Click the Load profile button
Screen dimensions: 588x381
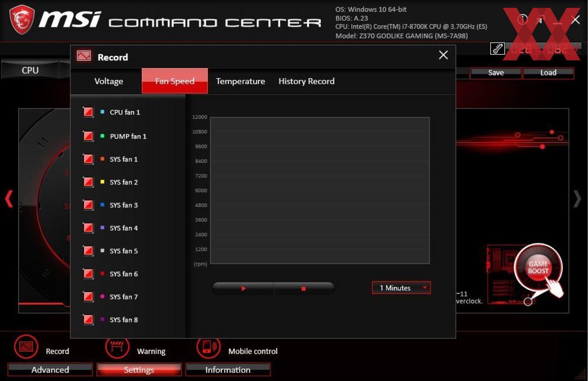click(x=548, y=73)
